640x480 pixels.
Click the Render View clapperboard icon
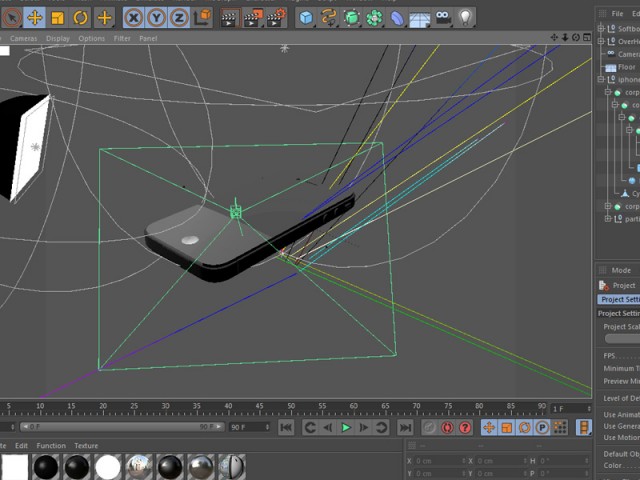[229, 18]
